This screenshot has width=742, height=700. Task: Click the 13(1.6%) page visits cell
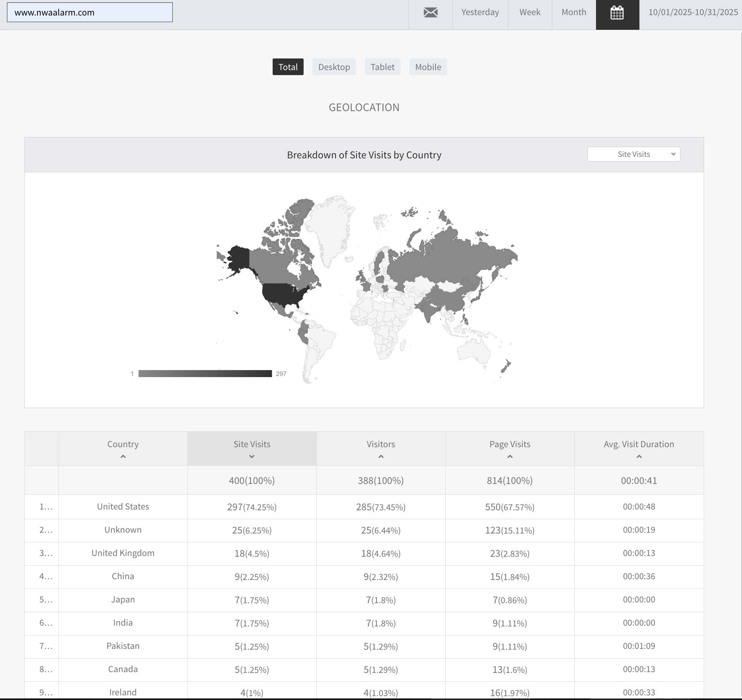[x=510, y=670]
